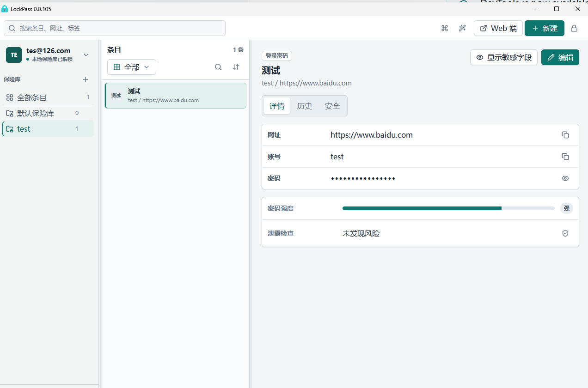Screen dimensions: 588x388
Task: Minimize the LockPass window
Action: click(535, 9)
